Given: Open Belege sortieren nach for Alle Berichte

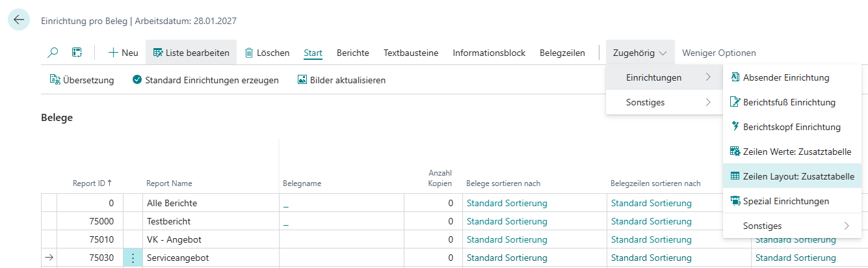Looking at the screenshot, I should click(x=507, y=203).
